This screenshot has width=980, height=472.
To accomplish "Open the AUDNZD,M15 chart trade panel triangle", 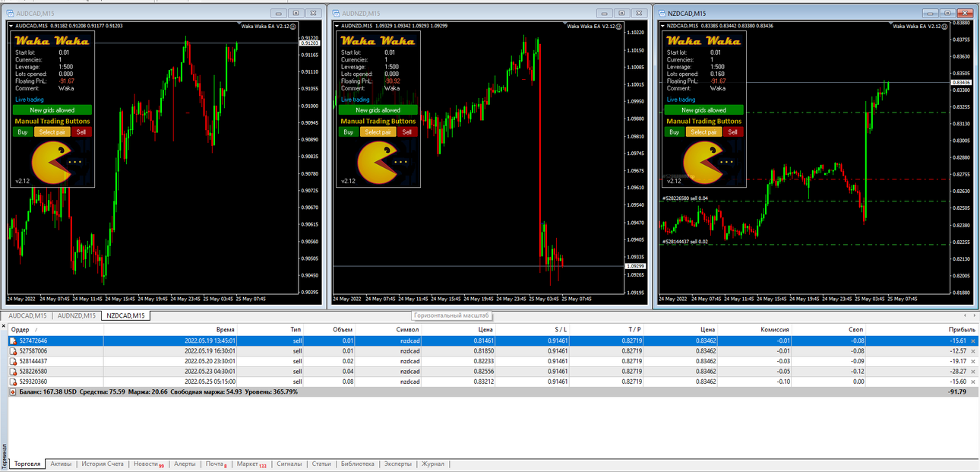I will pyautogui.click(x=337, y=26).
